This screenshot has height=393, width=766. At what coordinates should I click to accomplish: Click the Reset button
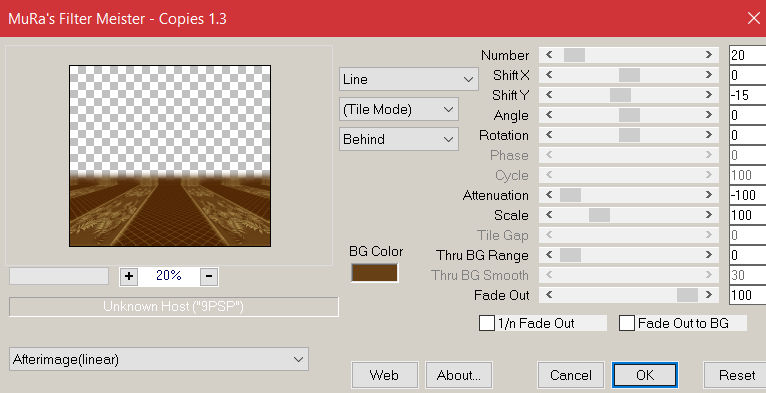pos(736,375)
